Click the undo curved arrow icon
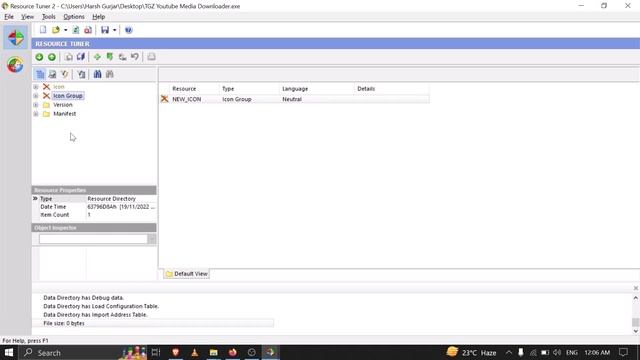 135,57
